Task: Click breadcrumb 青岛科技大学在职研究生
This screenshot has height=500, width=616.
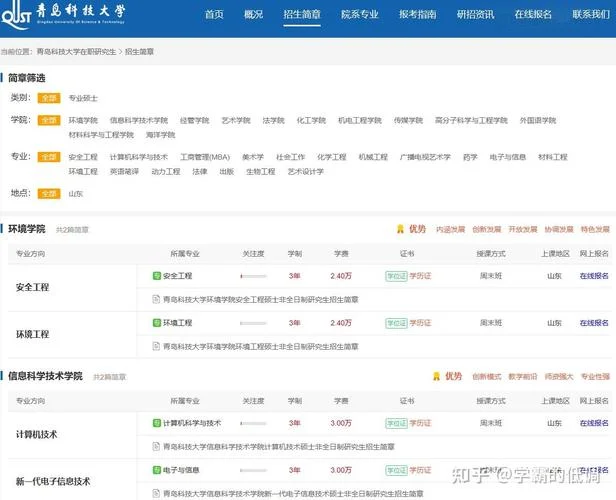Action: [76, 51]
